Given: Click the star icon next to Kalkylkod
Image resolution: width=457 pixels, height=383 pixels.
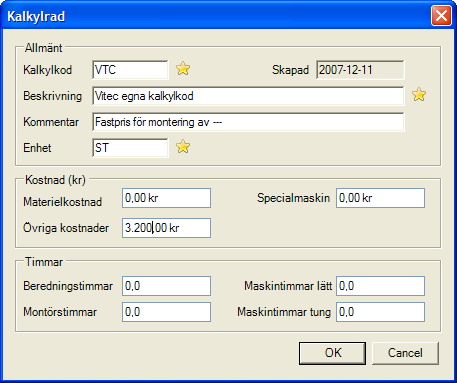Looking at the screenshot, I should pos(183,69).
